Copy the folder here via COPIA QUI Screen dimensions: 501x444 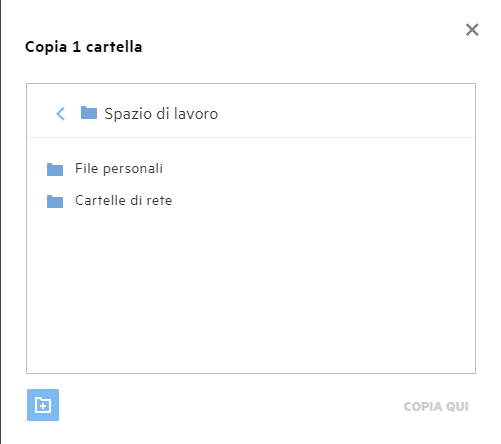[436, 406]
